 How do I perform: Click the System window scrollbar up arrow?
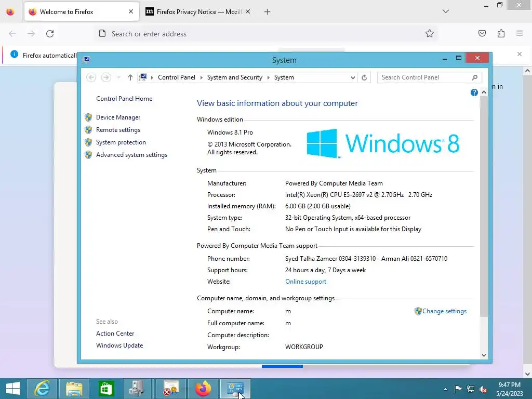(484, 92)
